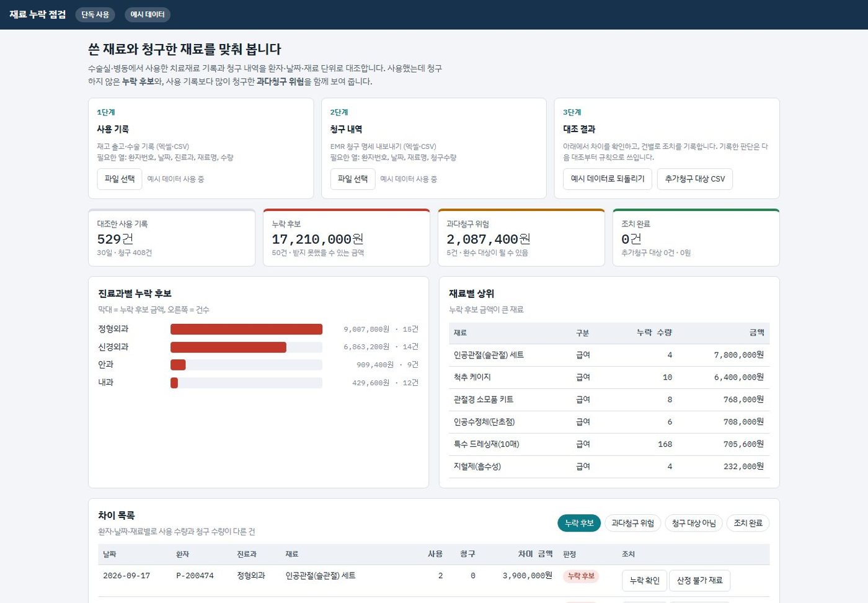This screenshot has height=603, width=868.
Task: Click the 특수 드레싱재(10매) row
Action: click(x=609, y=444)
